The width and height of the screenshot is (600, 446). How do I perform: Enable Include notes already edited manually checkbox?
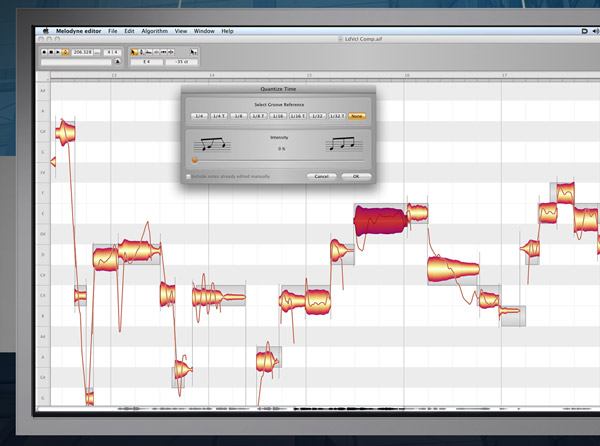click(188, 176)
